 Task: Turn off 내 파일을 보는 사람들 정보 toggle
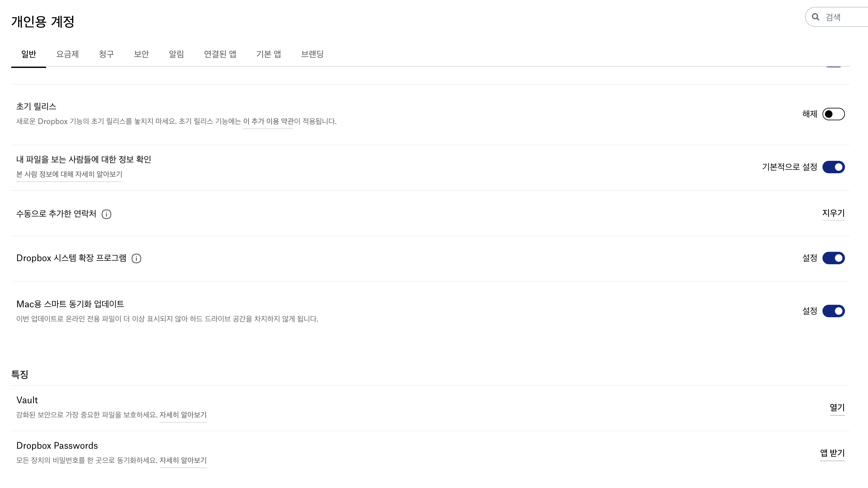point(833,167)
